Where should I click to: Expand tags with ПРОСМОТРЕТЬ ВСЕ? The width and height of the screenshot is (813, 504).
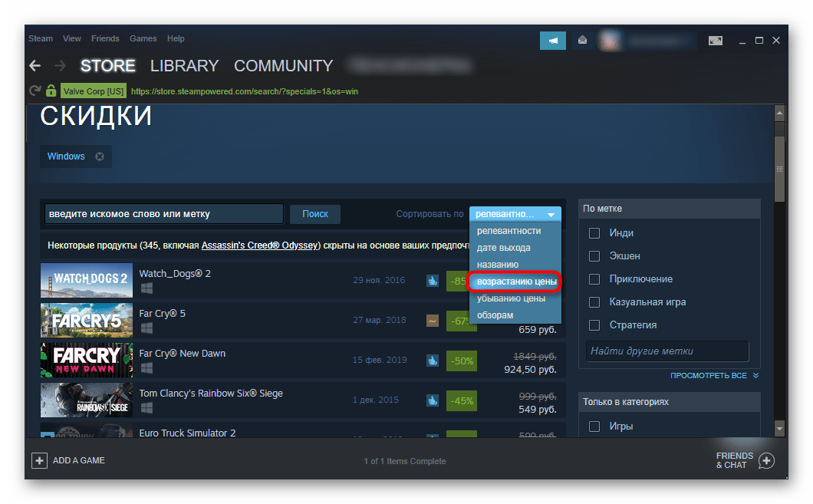(714, 375)
